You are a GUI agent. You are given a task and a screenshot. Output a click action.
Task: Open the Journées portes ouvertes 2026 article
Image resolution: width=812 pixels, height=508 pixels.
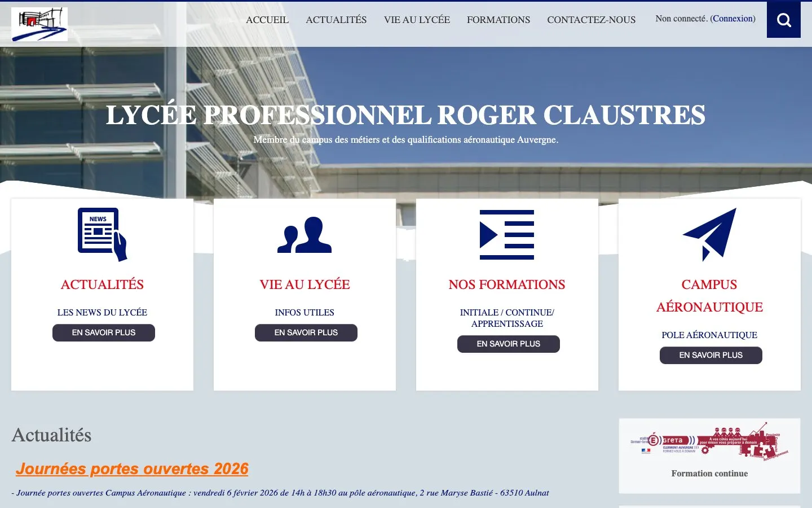point(132,469)
